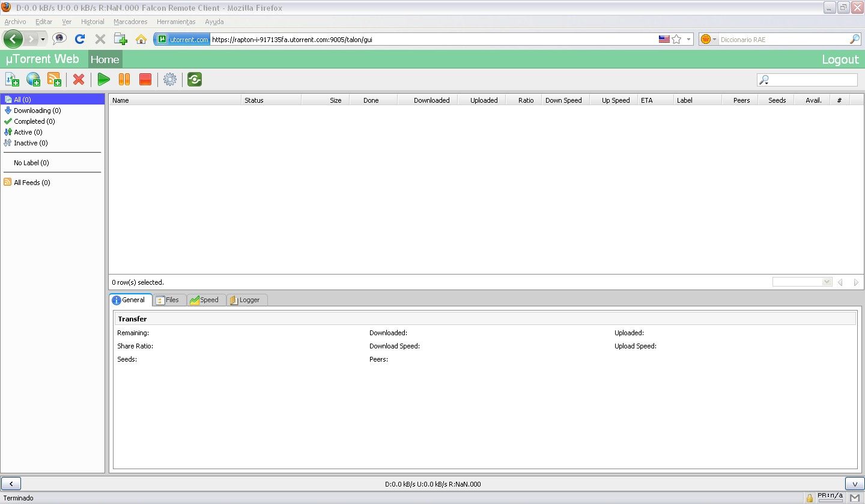
Task: Click the Add Torrent file icon
Action: click(12, 79)
